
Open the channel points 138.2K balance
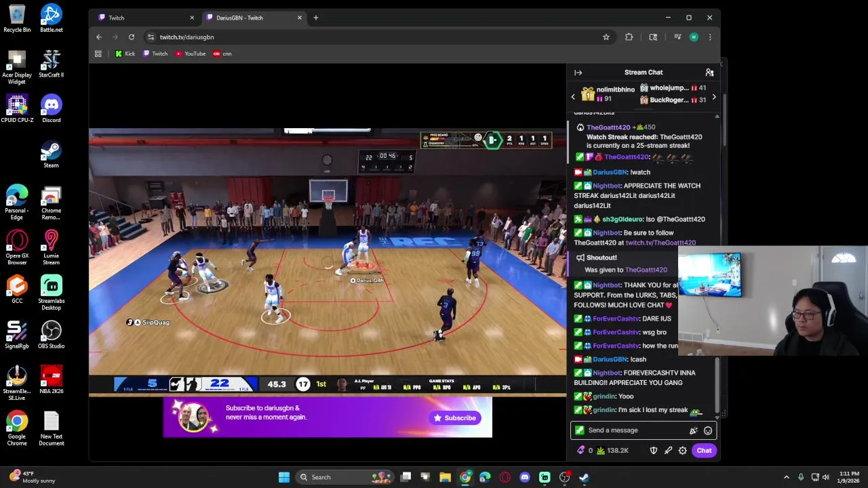(612, 450)
